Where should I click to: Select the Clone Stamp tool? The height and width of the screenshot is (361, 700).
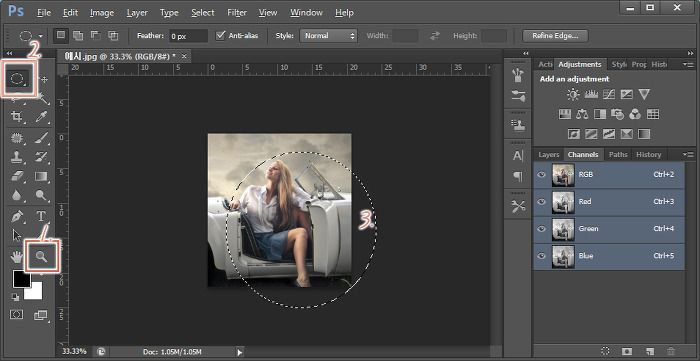click(17, 157)
